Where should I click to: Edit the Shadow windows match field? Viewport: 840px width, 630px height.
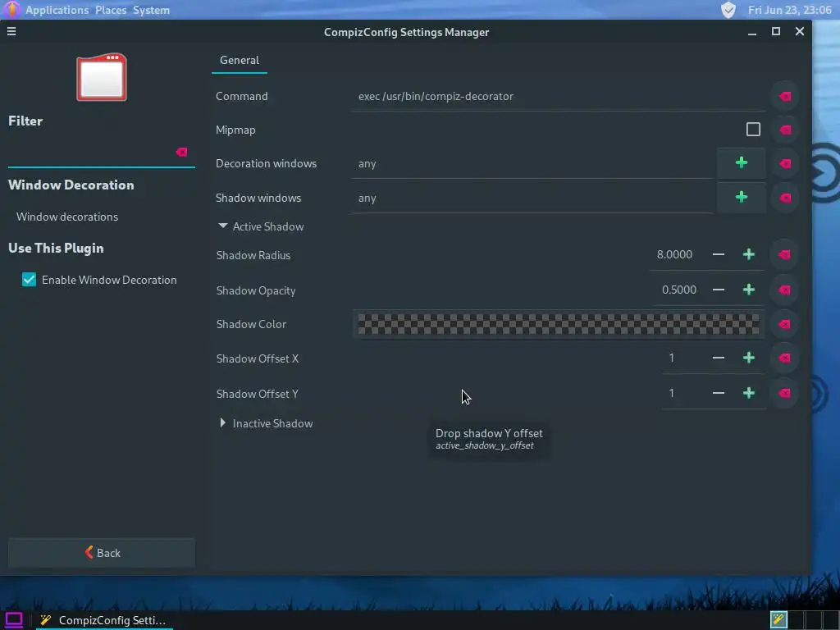[x=533, y=198]
